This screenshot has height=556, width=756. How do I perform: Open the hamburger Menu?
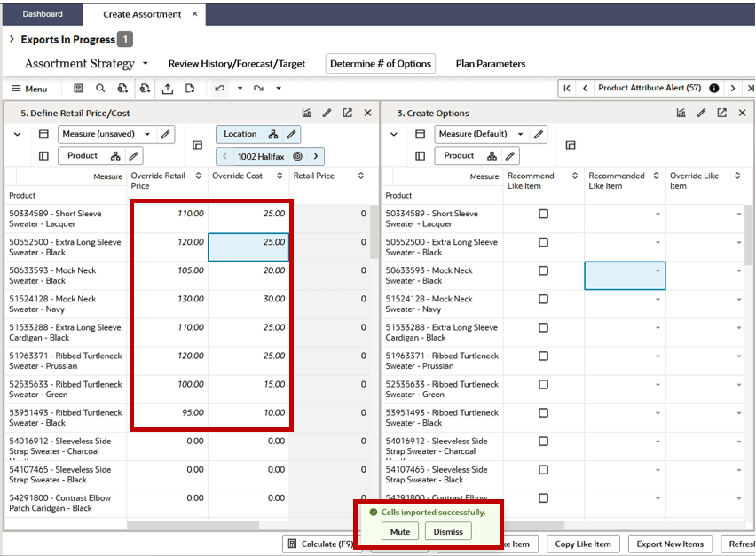(30, 88)
